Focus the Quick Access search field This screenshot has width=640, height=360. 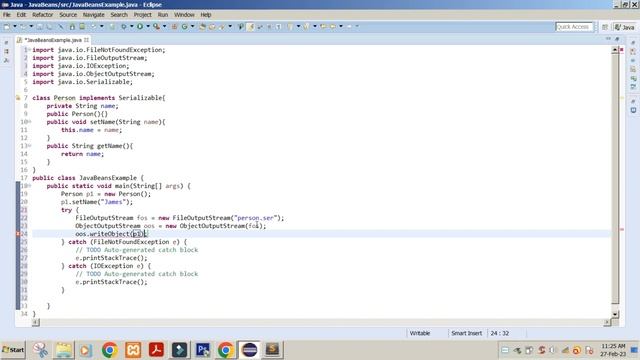tap(573, 27)
